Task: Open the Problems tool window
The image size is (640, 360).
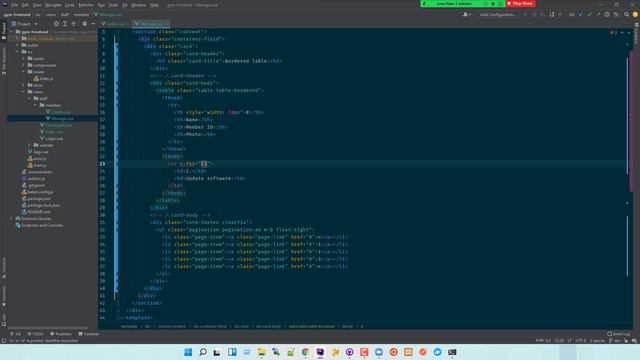Action: point(61,333)
